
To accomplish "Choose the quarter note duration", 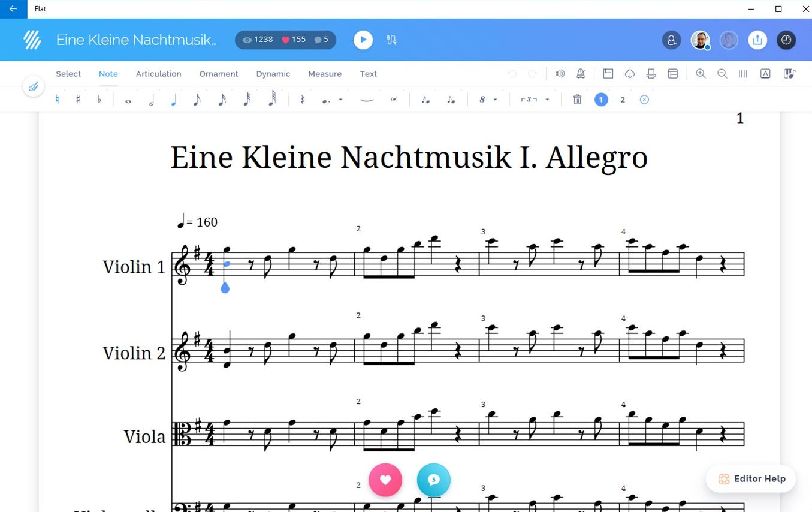I will 174,100.
